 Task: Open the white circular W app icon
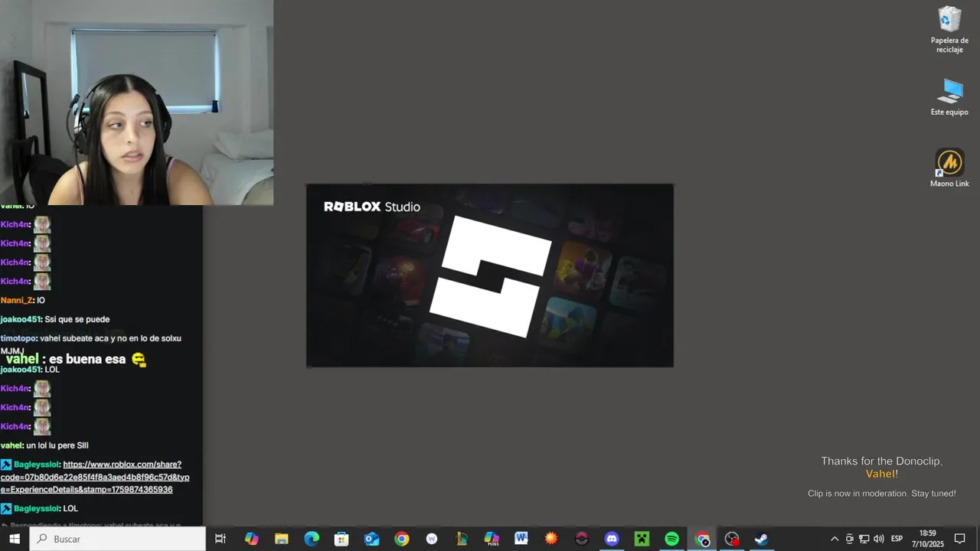[x=432, y=539]
